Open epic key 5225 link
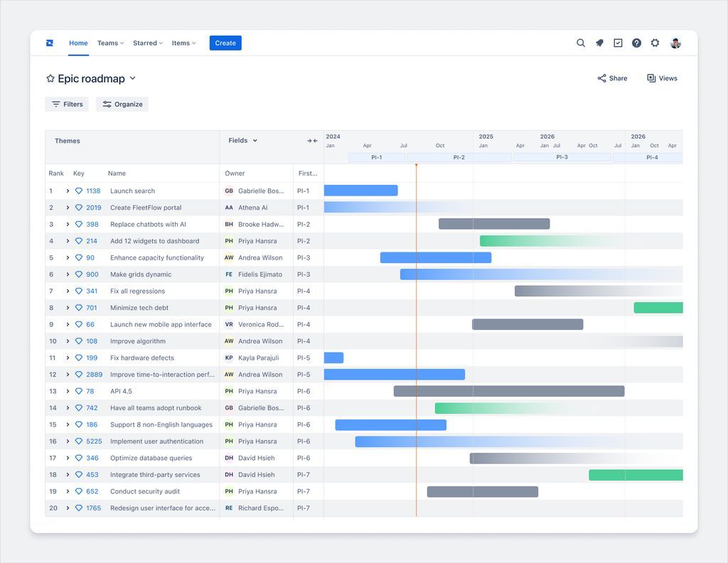Screen dimensions: 728x563 pyautogui.click(x=94, y=441)
